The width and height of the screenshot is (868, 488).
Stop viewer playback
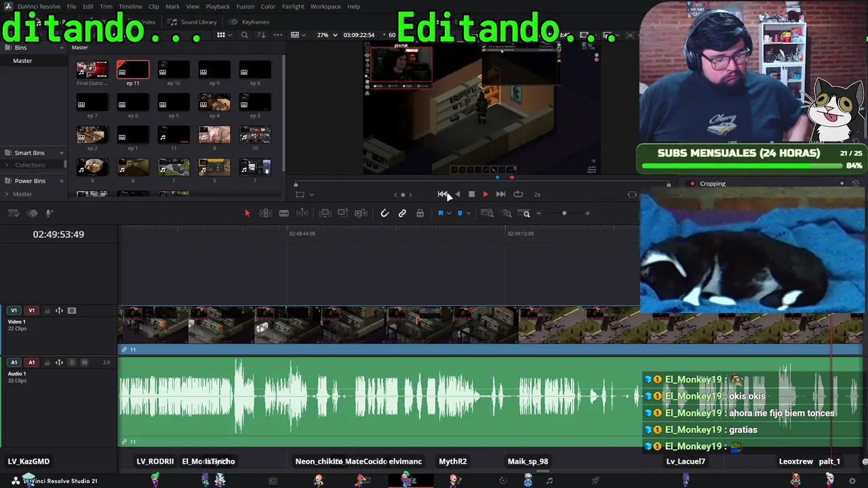click(x=471, y=195)
